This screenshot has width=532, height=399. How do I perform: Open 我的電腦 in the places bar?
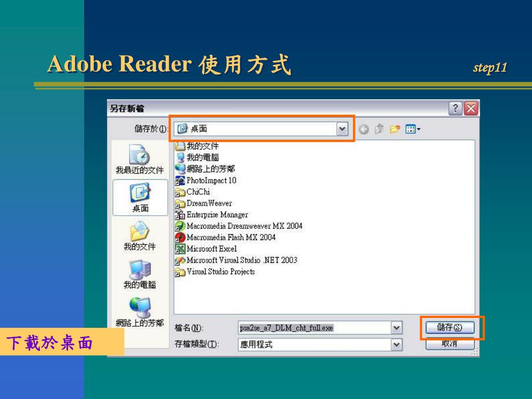(139, 274)
